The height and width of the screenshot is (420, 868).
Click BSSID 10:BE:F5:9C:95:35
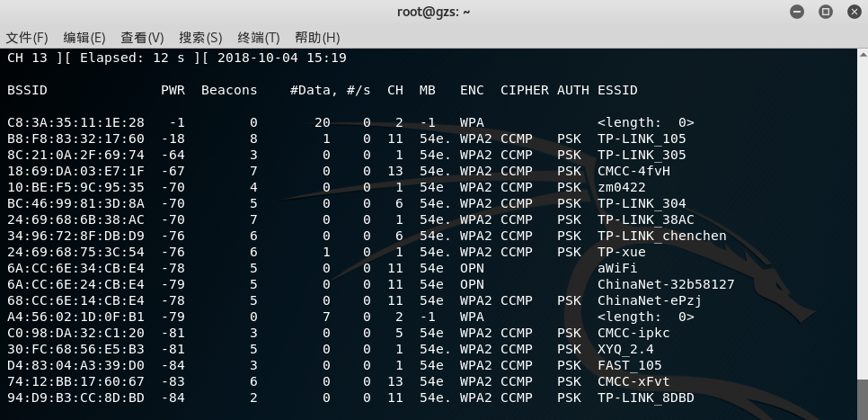(75, 187)
